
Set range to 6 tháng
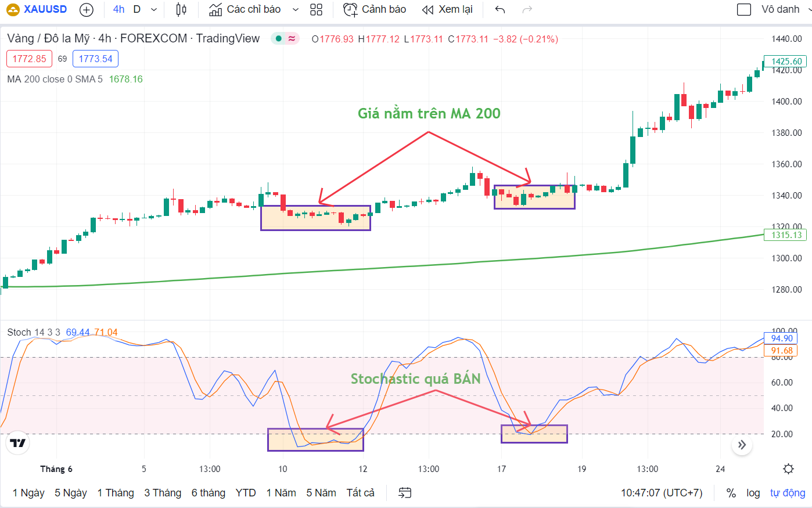(209, 493)
